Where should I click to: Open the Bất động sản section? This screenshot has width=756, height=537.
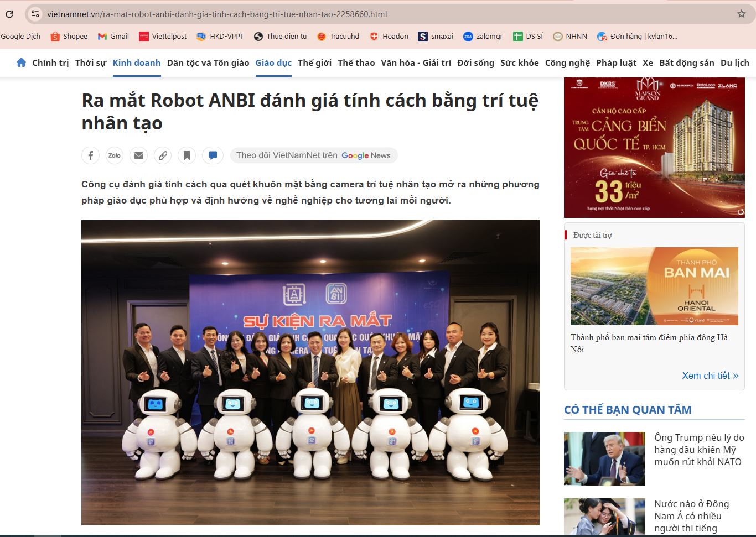687,63
